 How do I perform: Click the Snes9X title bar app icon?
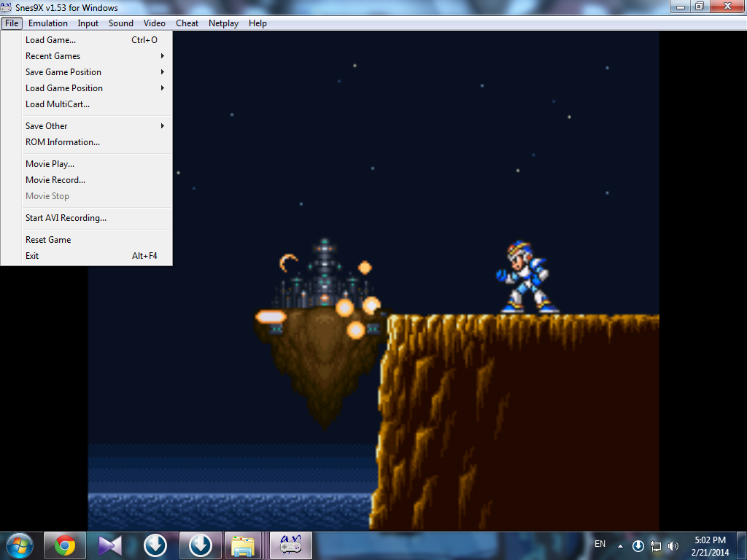[x=6, y=7]
